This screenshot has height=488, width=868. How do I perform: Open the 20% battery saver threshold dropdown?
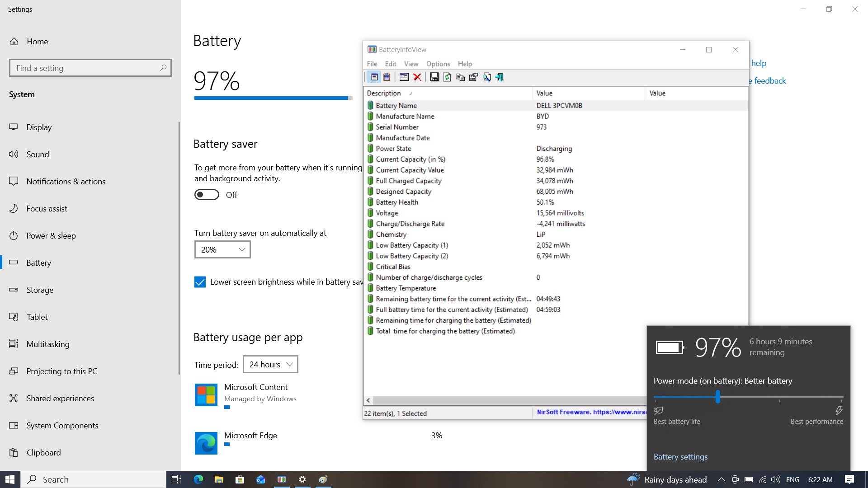click(222, 249)
